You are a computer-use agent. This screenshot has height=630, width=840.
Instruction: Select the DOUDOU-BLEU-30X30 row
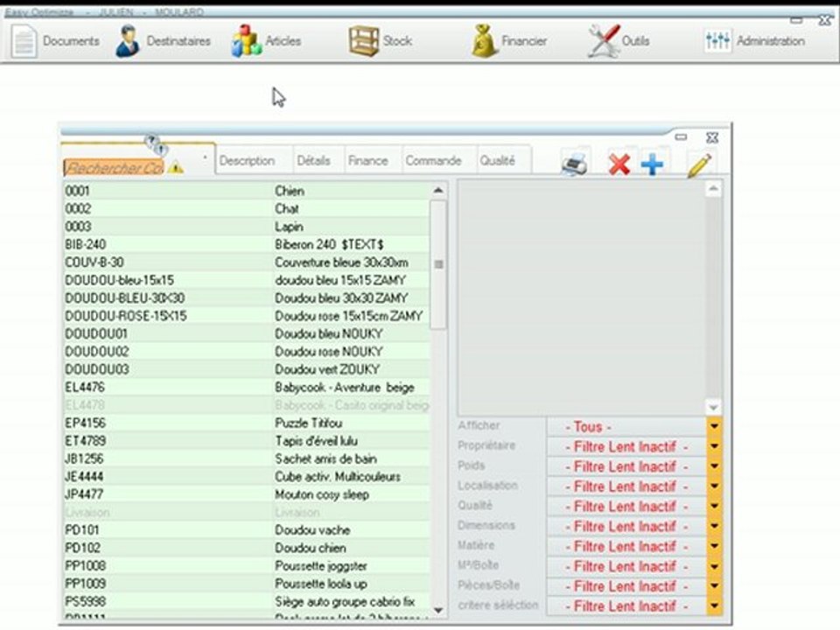(x=247, y=297)
